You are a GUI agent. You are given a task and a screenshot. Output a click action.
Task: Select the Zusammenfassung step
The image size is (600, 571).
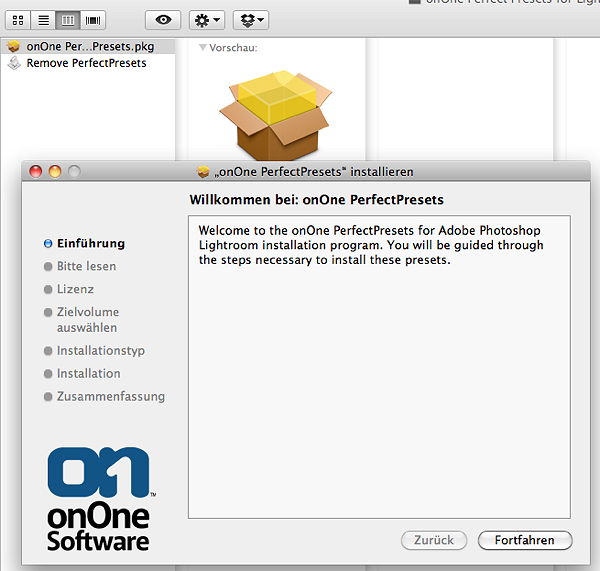111,396
